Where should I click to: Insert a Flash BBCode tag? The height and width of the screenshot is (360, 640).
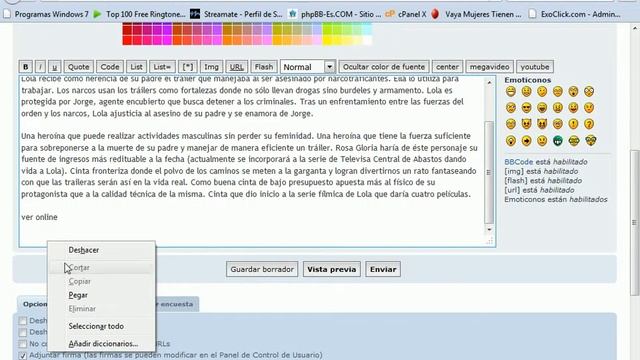coord(264,67)
